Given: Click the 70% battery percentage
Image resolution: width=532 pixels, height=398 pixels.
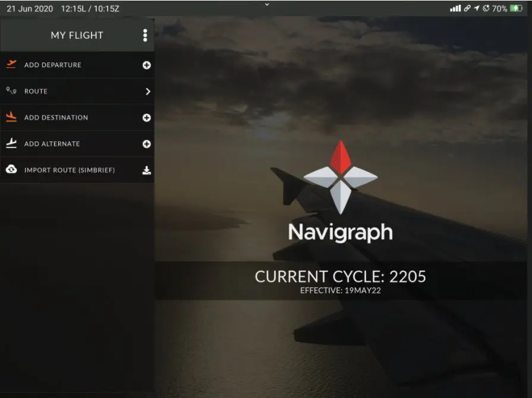Looking at the screenshot, I should [500, 8].
